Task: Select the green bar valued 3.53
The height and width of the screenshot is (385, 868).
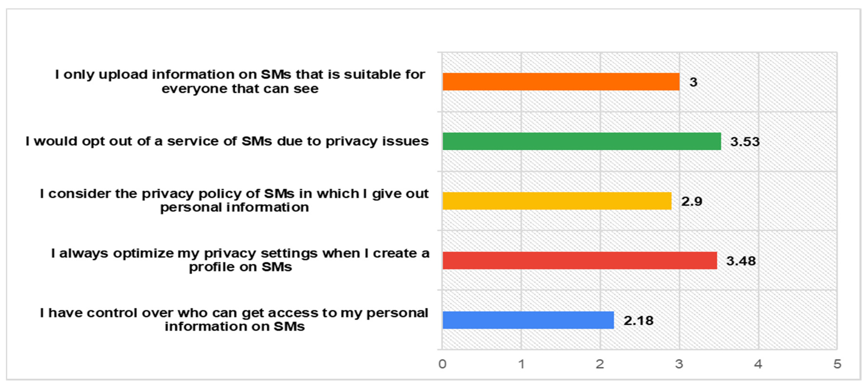Action: 582,141
